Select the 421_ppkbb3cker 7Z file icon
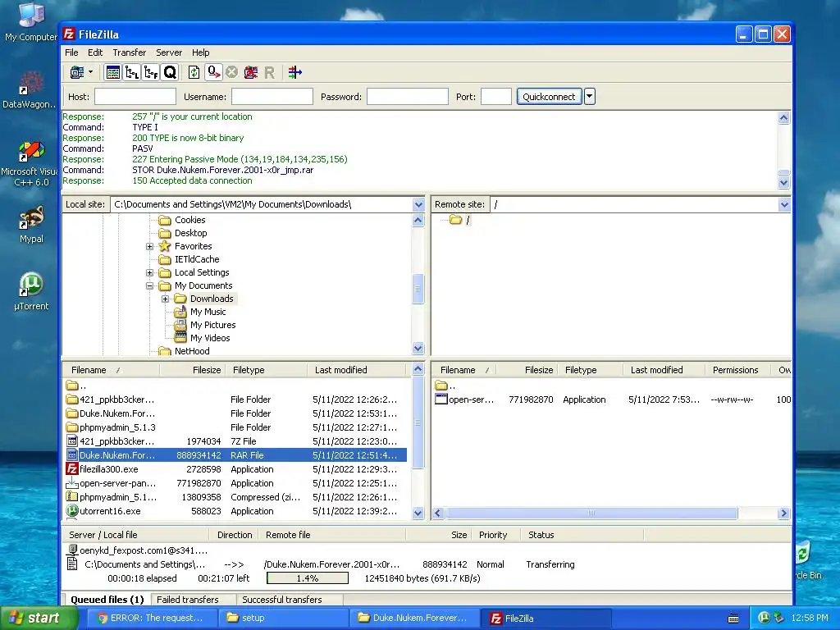The height and width of the screenshot is (630, 840). click(72, 441)
